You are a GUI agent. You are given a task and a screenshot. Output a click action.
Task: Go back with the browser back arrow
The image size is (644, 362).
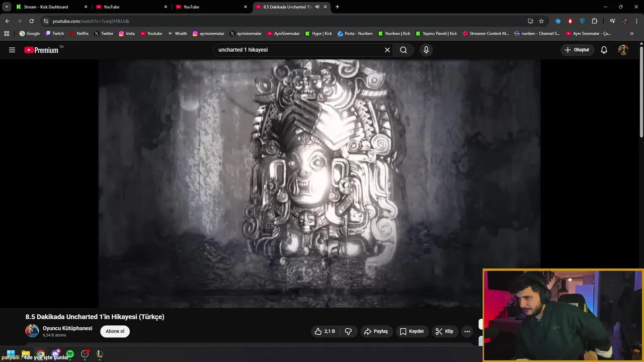[7, 21]
